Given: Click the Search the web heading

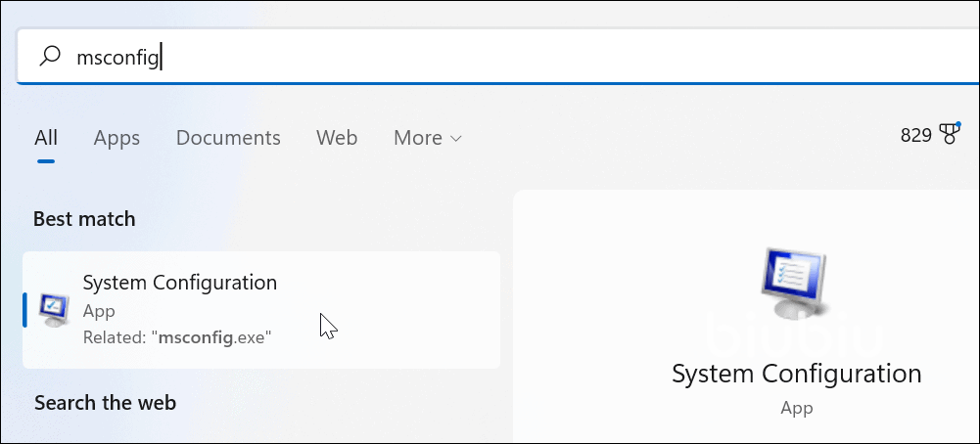Looking at the screenshot, I should (105, 402).
